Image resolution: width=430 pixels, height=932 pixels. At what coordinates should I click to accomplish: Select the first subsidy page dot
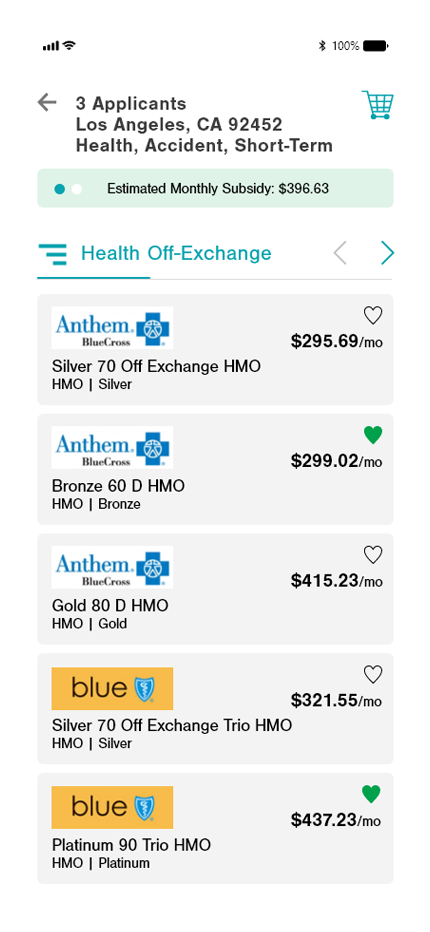click(59, 189)
